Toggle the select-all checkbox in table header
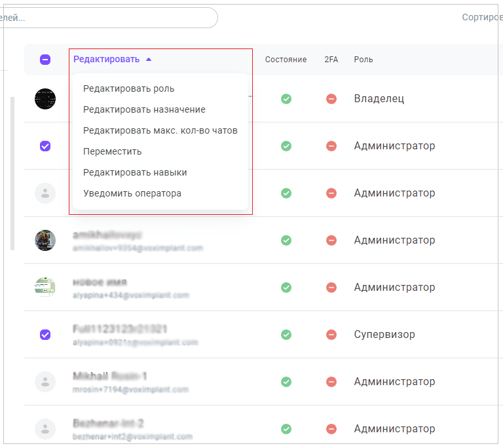 pos(45,60)
